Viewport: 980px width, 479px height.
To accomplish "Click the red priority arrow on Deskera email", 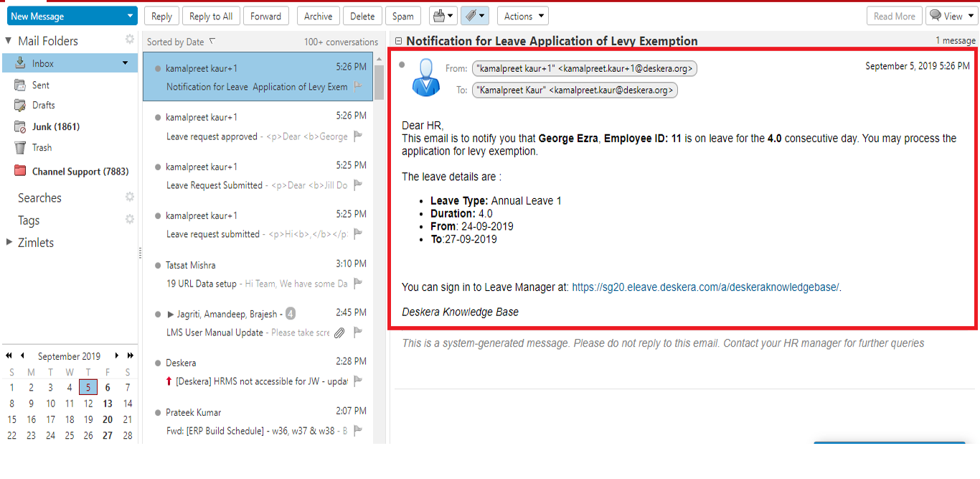I will coord(169,381).
